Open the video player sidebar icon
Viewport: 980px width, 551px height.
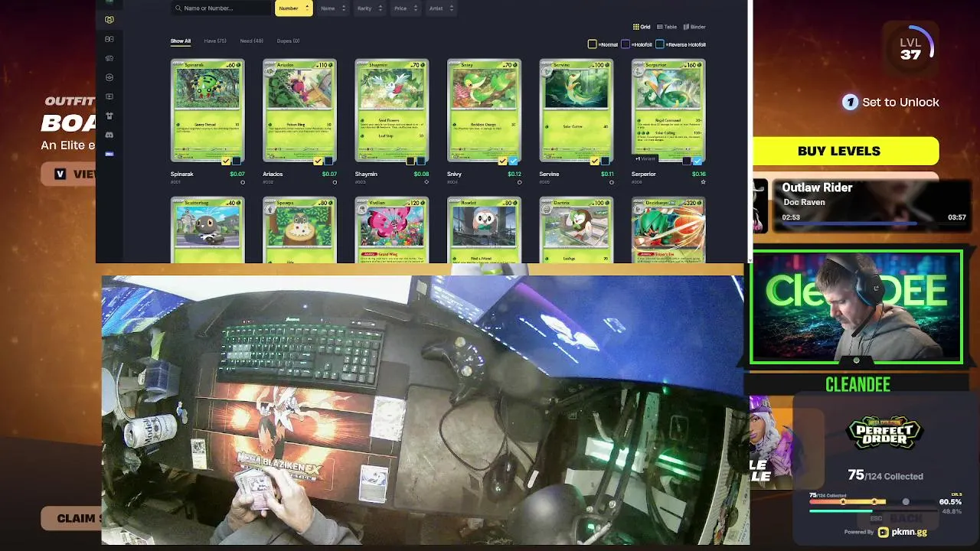(x=109, y=96)
